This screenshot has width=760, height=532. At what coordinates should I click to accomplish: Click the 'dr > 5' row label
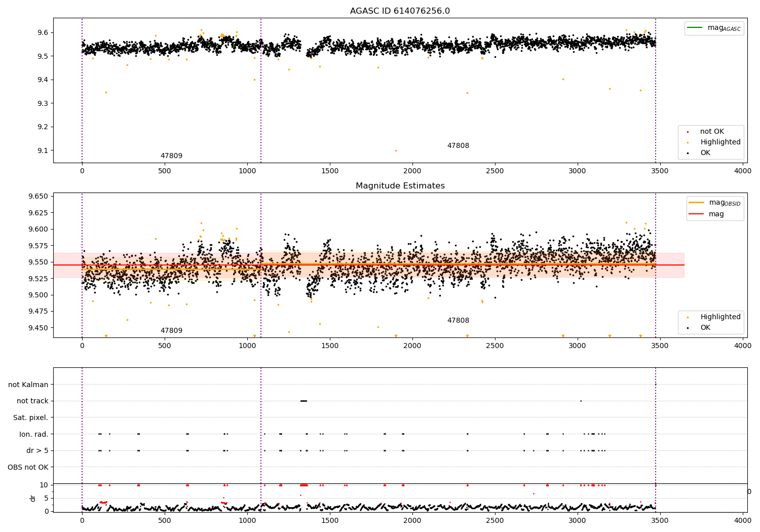point(37,450)
